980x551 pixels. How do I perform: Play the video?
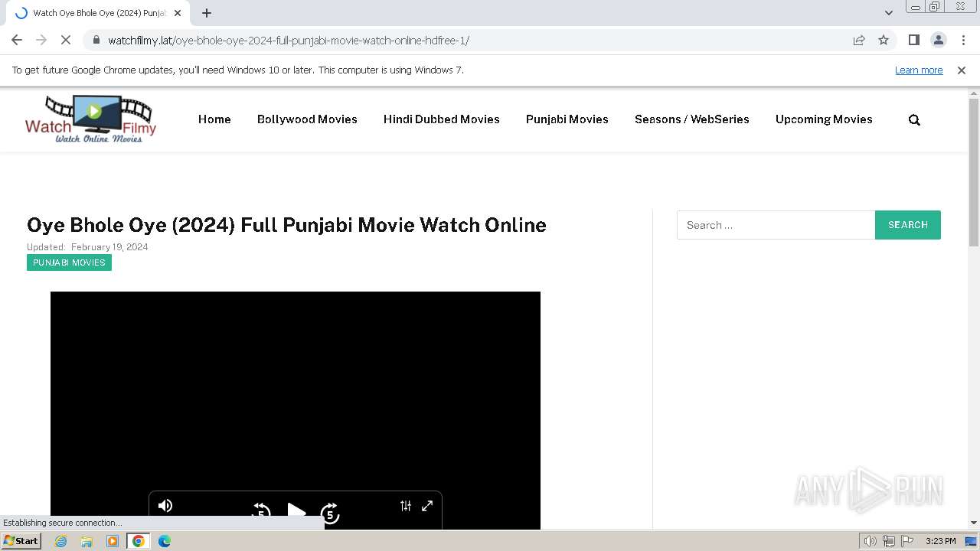click(296, 512)
